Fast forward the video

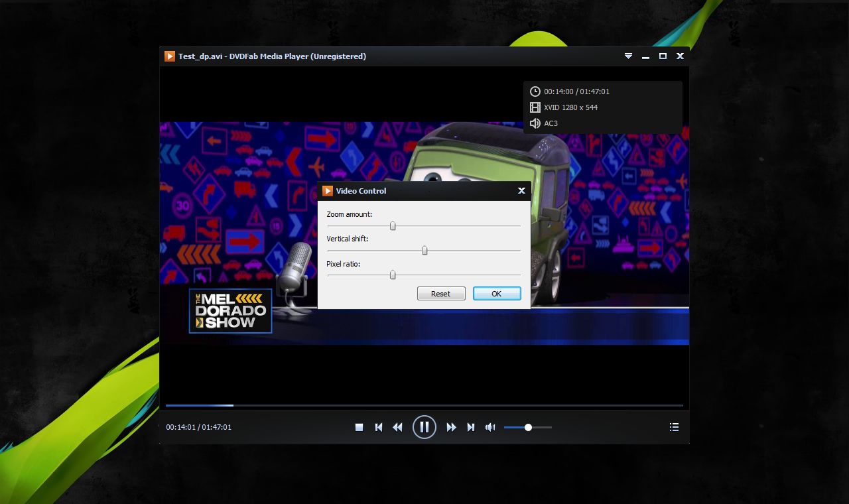(x=452, y=427)
